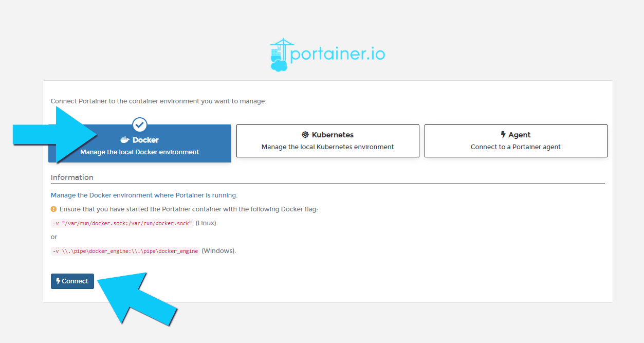Click the 'Ensure that you have started' note
644x343 pixels.
pos(189,209)
